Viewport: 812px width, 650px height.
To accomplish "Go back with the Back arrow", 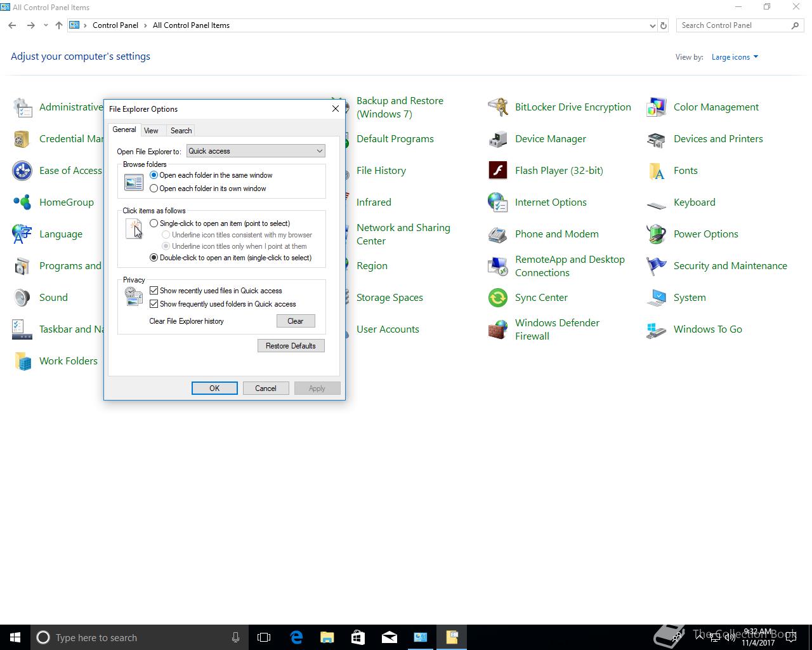I will click(12, 25).
